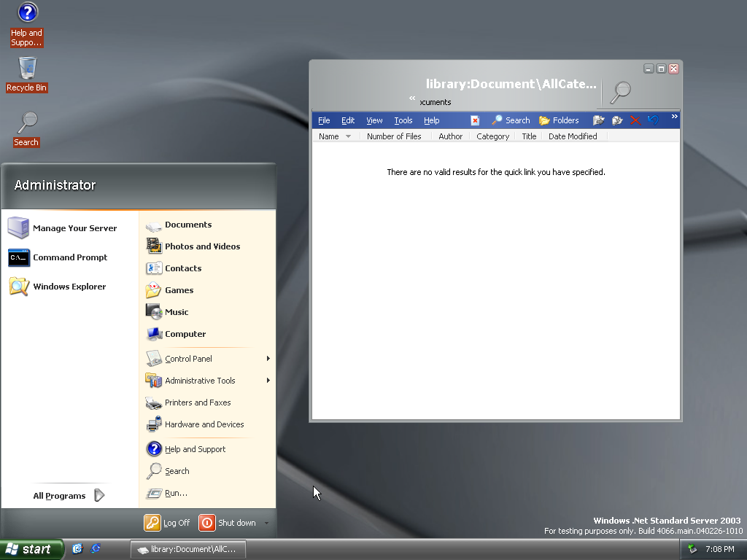Launch Command Prompt from Start menu
The height and width of the screenshot is (560, 747).
pyautogui.click(x=58, y=257)
